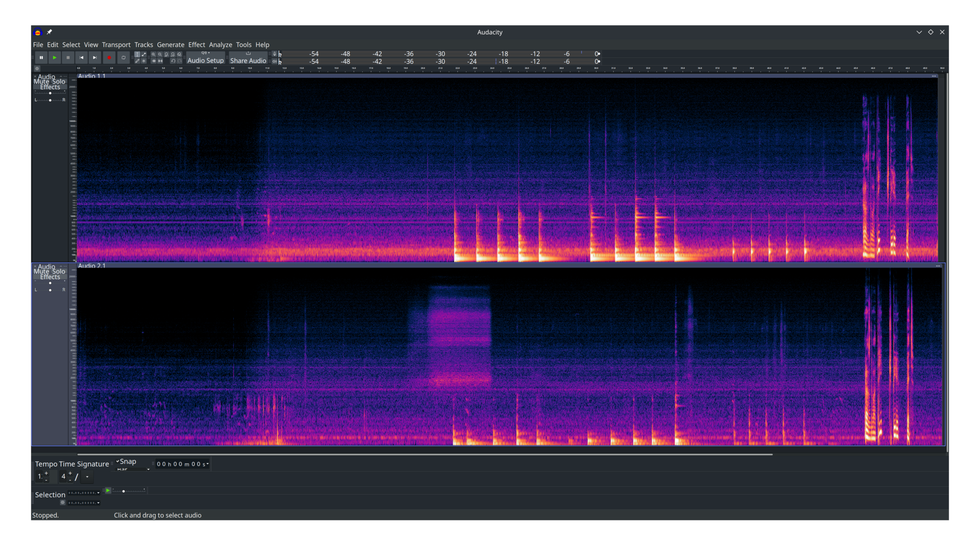This screenshot has width=980, height=557.
Task: Open the Analyze menu
Action: [x=220, y=45]
